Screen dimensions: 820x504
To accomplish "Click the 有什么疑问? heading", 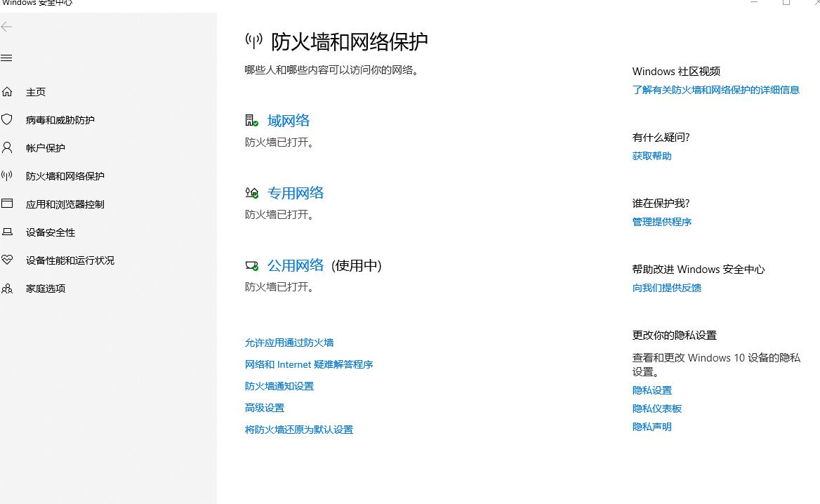I will pos(661,137).
